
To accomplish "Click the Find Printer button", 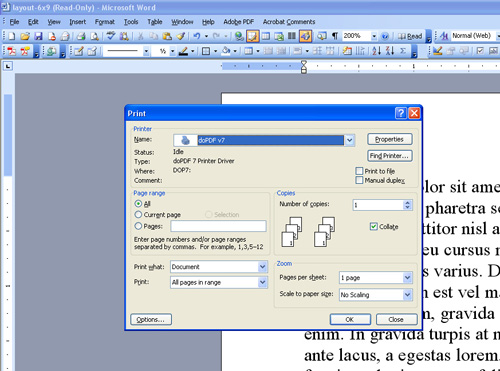I will (390, 156).
